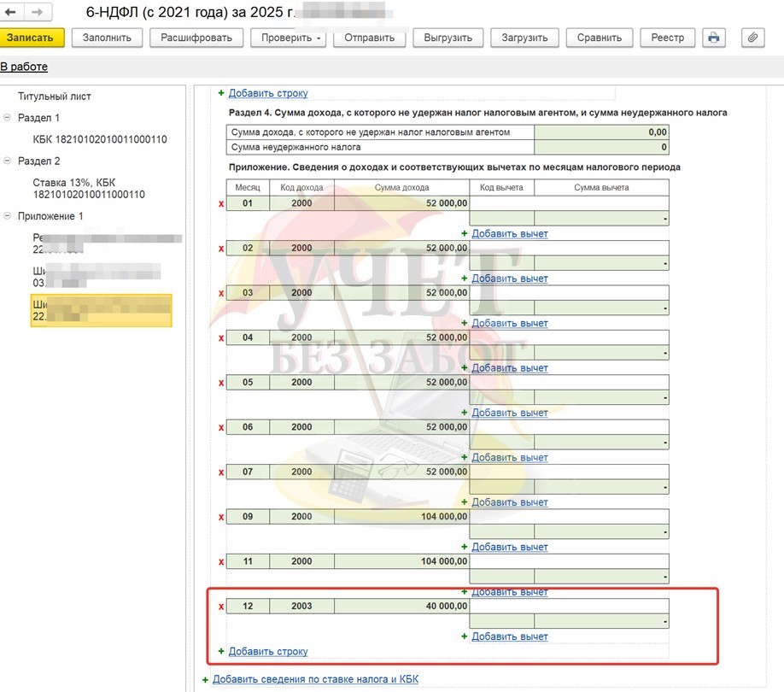Open the В работе status link
The width and height of the screenshot is (784, 692).
(x=24, y=67)
